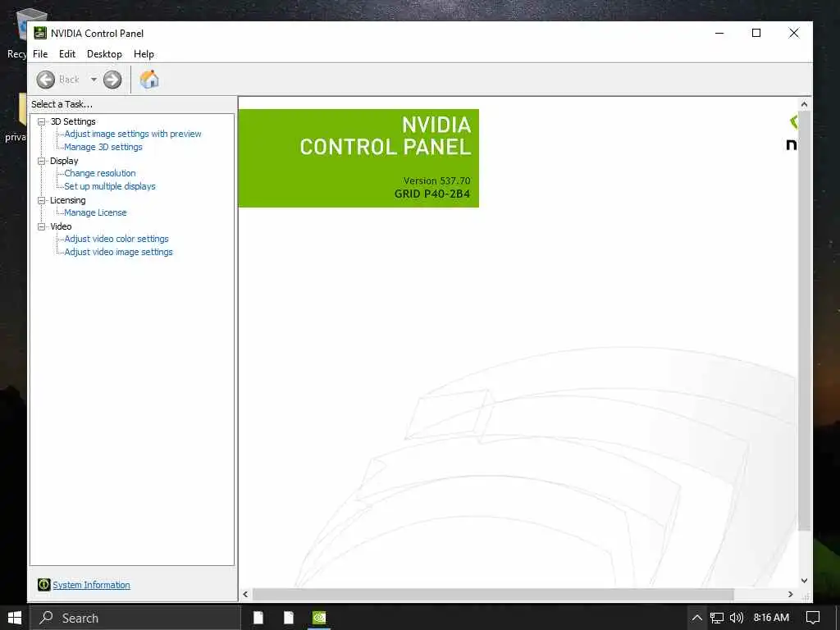Click the System Information icon

44,585
